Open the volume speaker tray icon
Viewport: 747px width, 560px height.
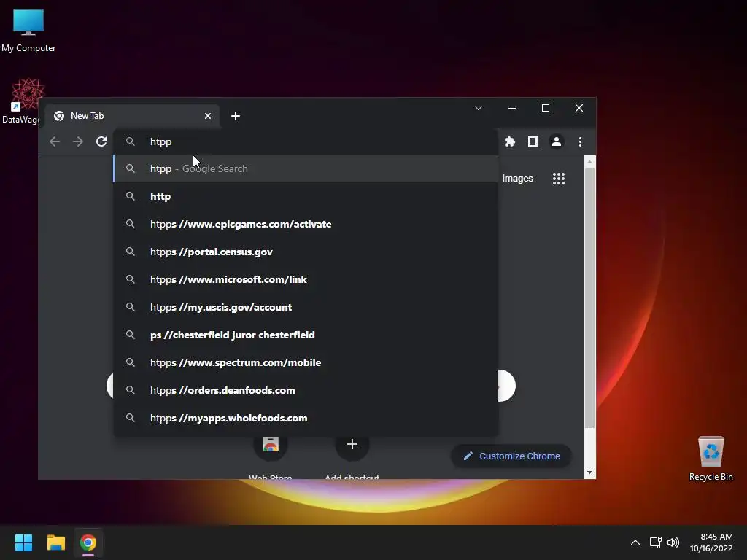[673, 542]
